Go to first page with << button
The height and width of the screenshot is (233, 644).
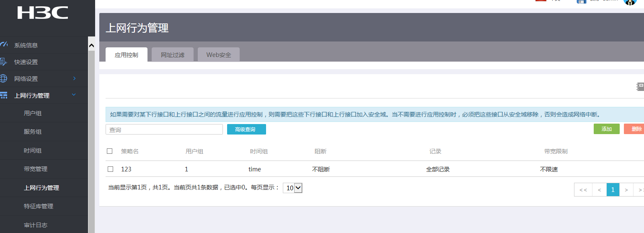coord(583,190)
